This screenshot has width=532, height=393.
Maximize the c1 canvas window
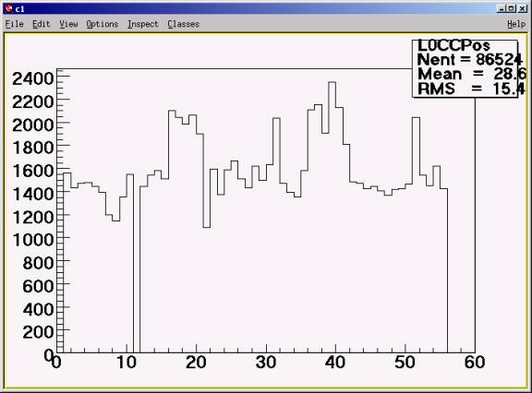(x=512, y=9)
